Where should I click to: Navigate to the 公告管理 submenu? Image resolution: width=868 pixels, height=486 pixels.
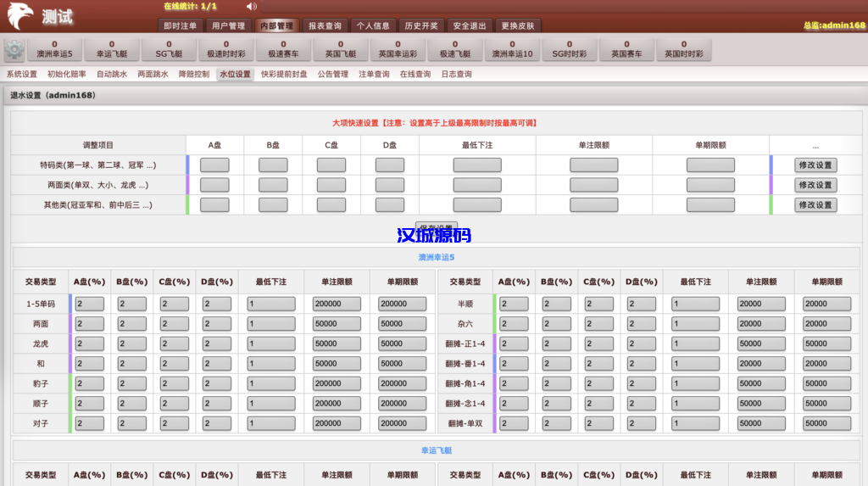pyautogui.click(x=333, y=75)
